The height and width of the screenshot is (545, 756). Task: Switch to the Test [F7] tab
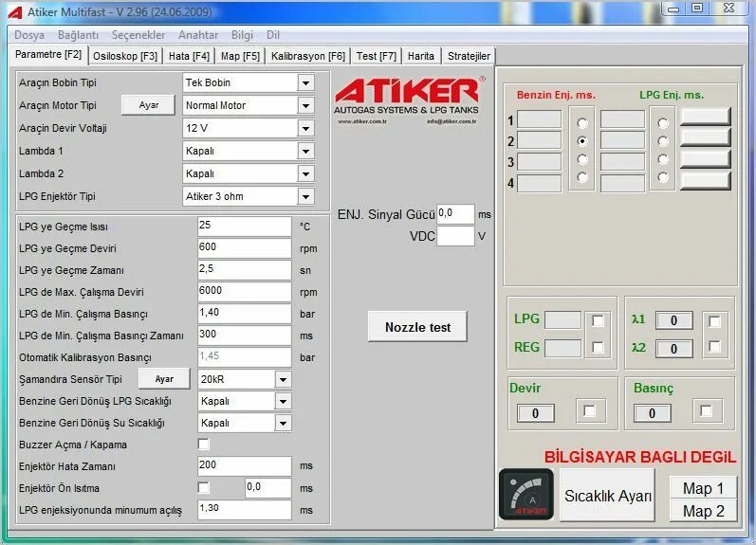click(x=376, y=56)
